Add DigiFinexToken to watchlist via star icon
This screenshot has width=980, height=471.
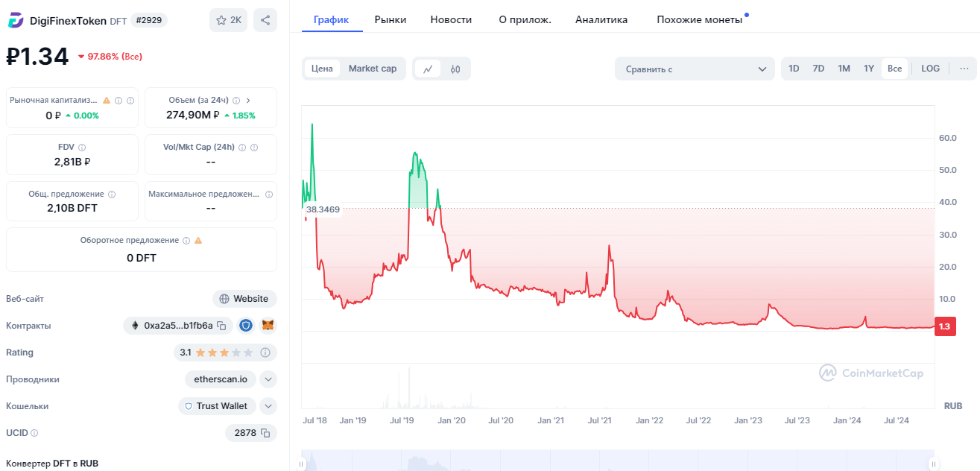pos(223,20)
